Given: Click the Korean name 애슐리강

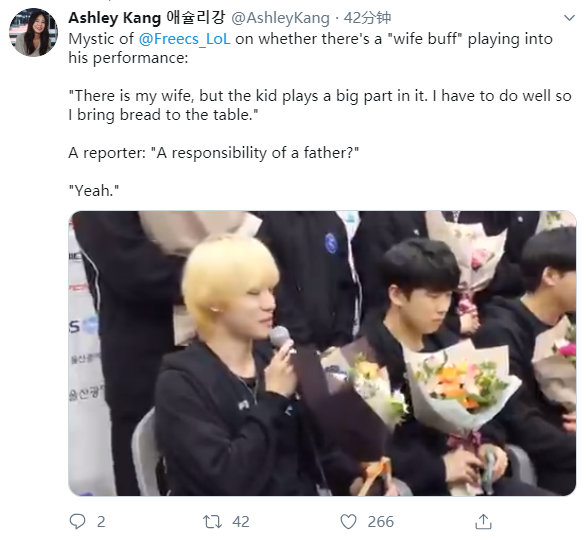Looking at the screenshot, I should tap(196, 18).
